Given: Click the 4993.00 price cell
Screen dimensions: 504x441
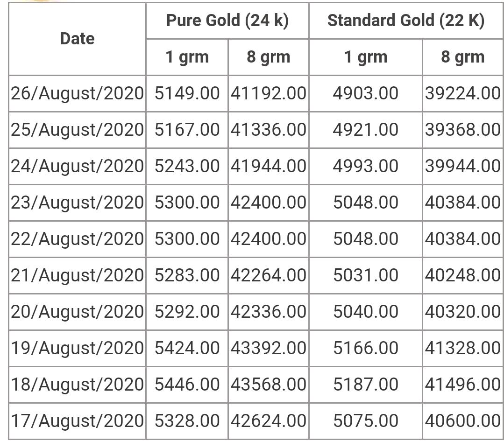Looking at the screenshot, I should click(x=365, y=166).
